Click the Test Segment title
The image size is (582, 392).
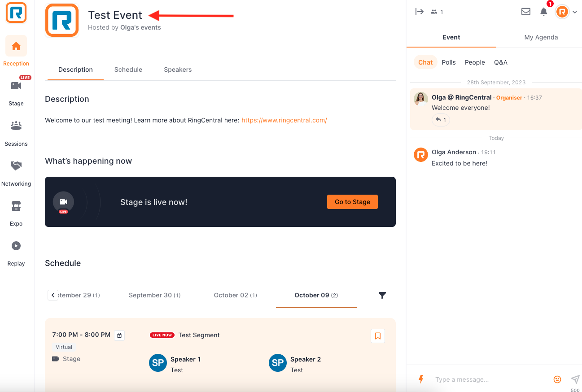click(x=199, y=335)
